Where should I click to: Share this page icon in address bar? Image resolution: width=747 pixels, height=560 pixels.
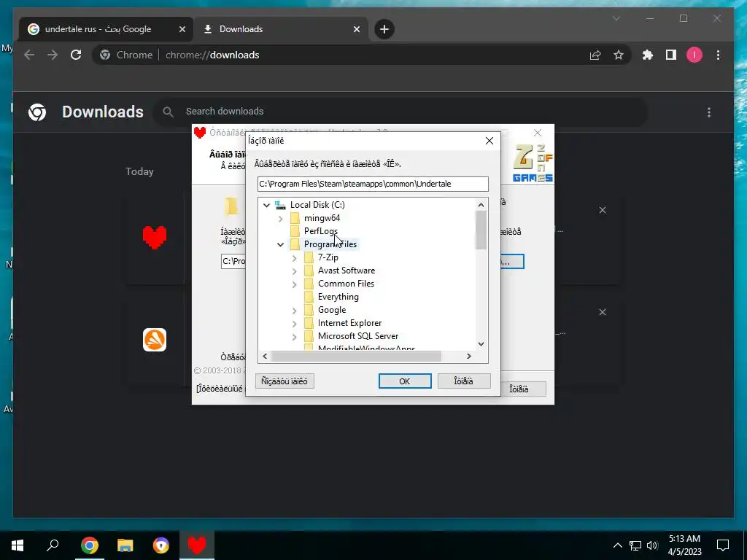(x=595, y=55)
